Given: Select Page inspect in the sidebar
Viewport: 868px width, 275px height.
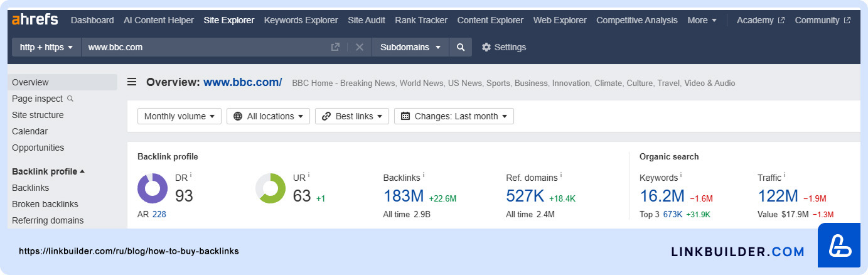Looking at the screenshot, I should [x=37, y=99].
